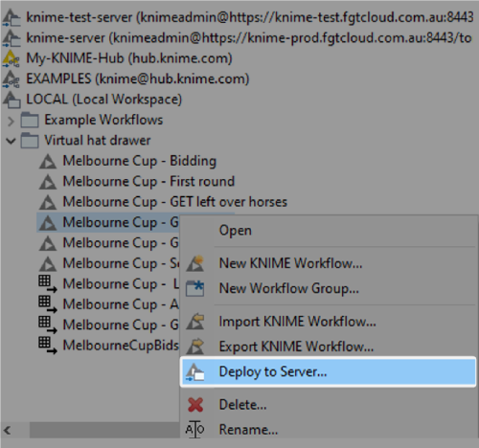Select the MelbourneCupBids data item

click(x=121, y=346)
